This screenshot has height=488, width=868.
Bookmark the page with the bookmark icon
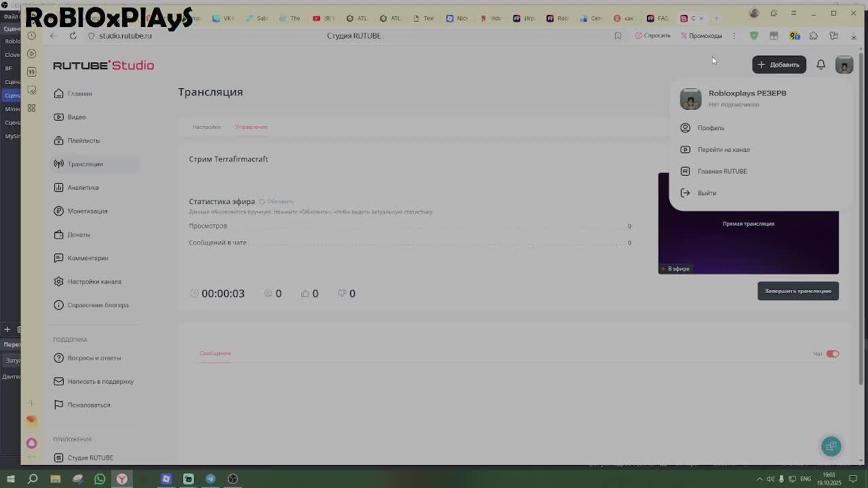[618, 36]
